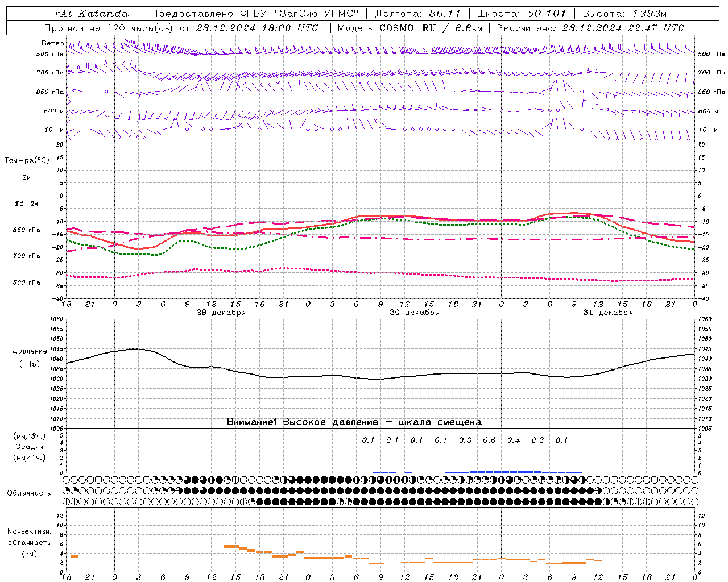Click the Конвективн. convective cloud label
This screenshot has width=728, height=582.
30,531
